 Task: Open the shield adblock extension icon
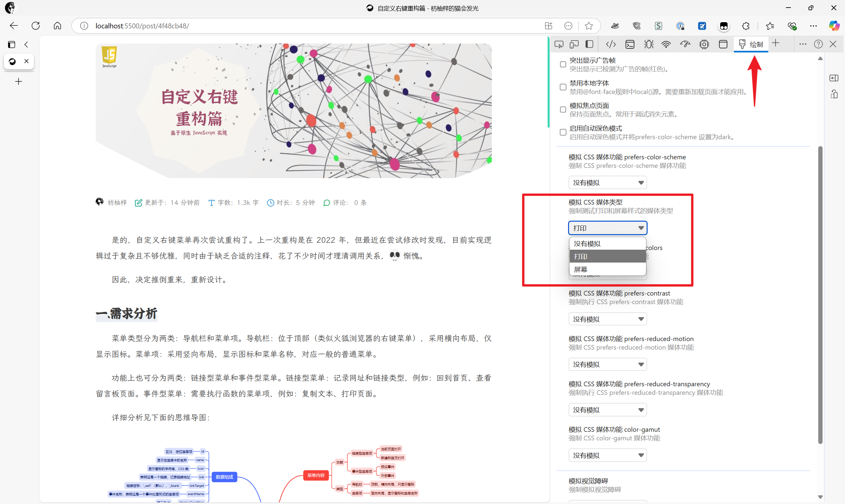tap(636, 26)
